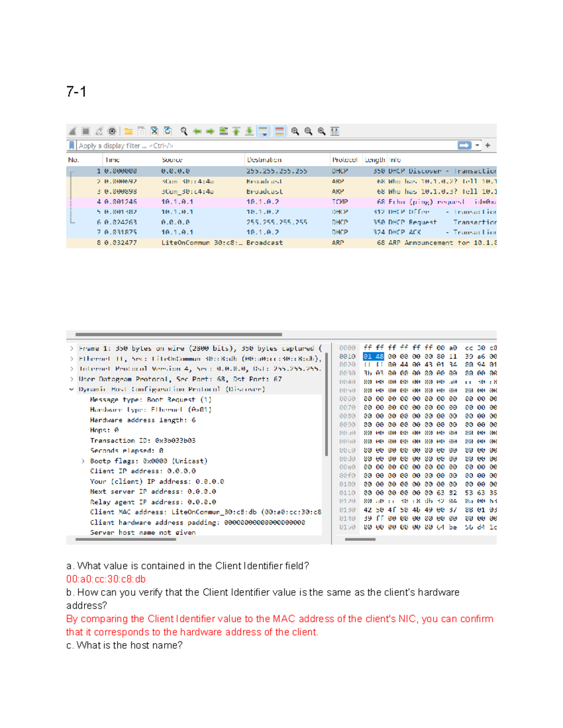Expand the Ethernet II protocol details

pyautogui.click(x=71, y=359)
